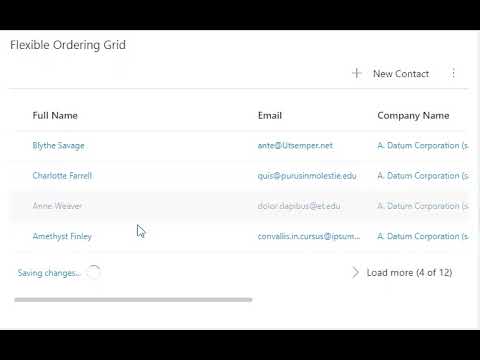The image size is (480, 360).
Task: Click the chevron arrow next to Load more
Action: (355, 272)
